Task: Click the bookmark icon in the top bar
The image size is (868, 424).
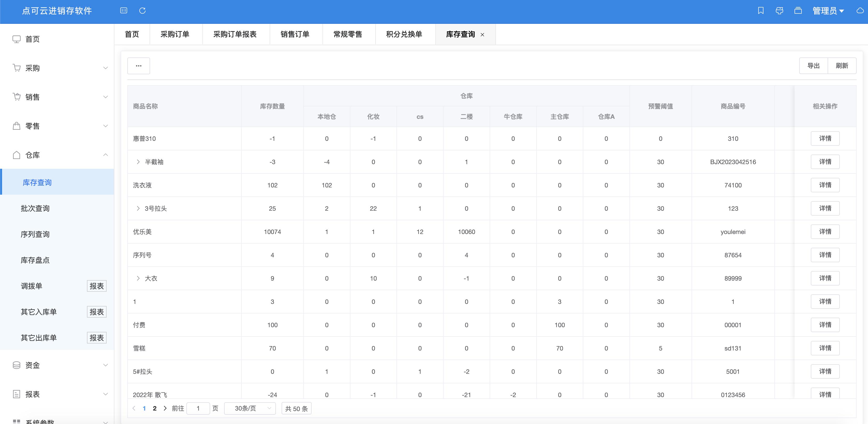Action: 761,10
